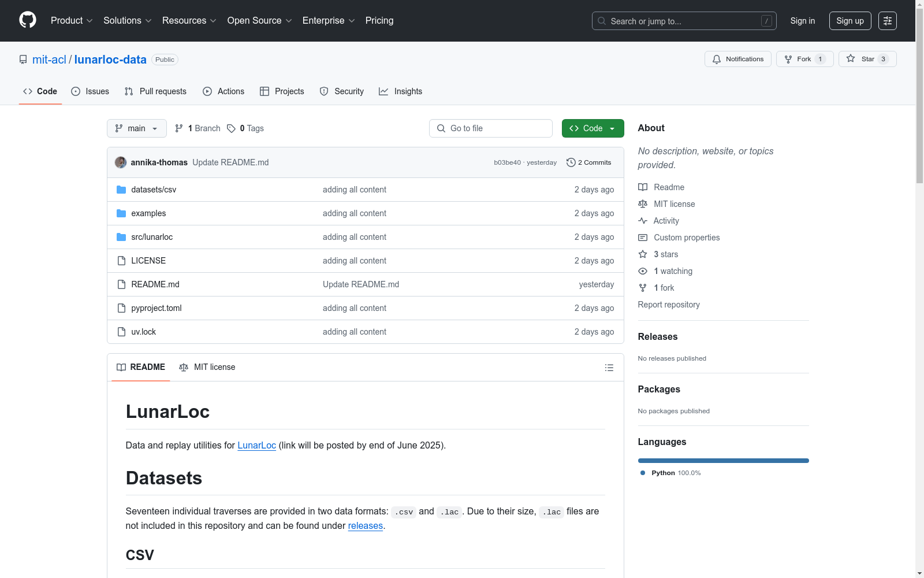Image resolution: width=924 pixels, height=578 pixels.
Task: Select the Code tab
Action: click(40, 91)
